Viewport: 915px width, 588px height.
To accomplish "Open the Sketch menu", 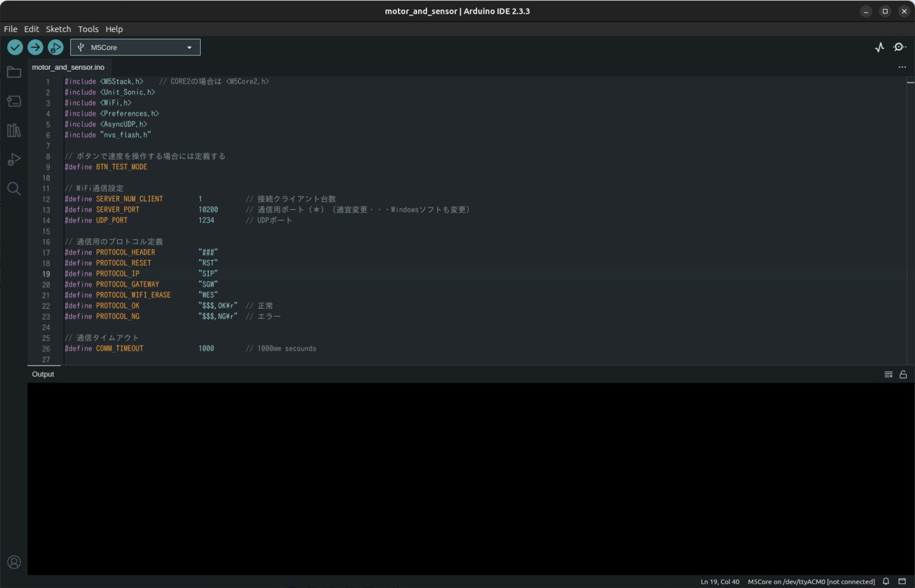I will [58, 29].
